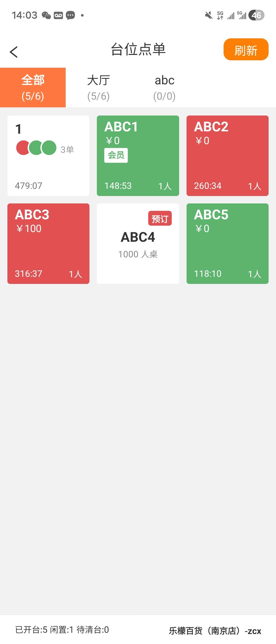Switch to the 全部 tab
The height and width of the screenshot is (644, 276).
33,87
